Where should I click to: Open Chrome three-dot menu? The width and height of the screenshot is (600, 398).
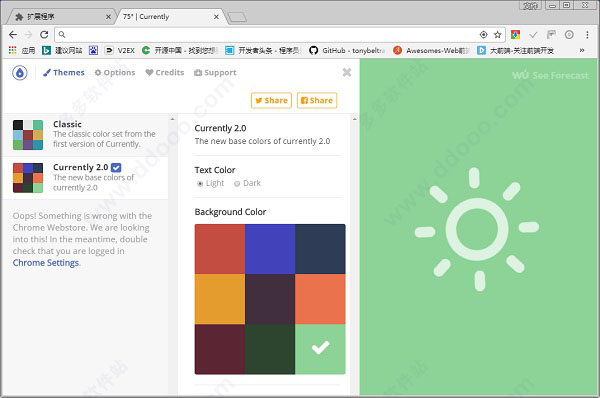click(587, 35)
